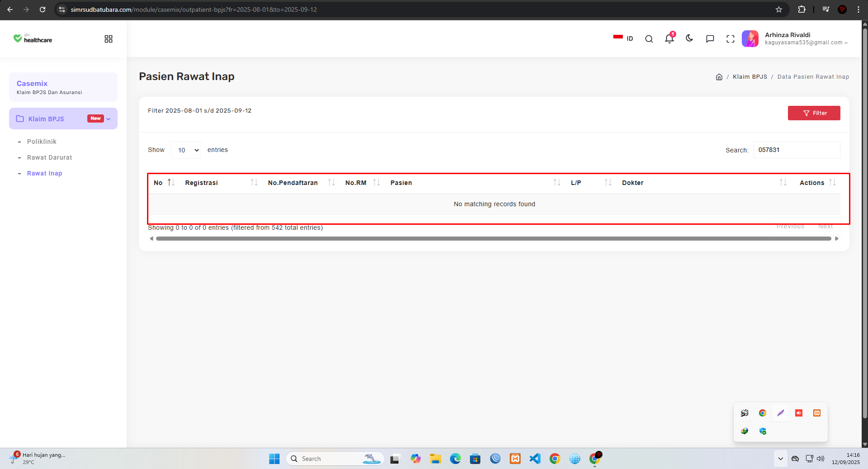This screenshot has height=469, width=868.
Task: Click the Klaim BPJS breadcrumb link
Action: (750, 77)
